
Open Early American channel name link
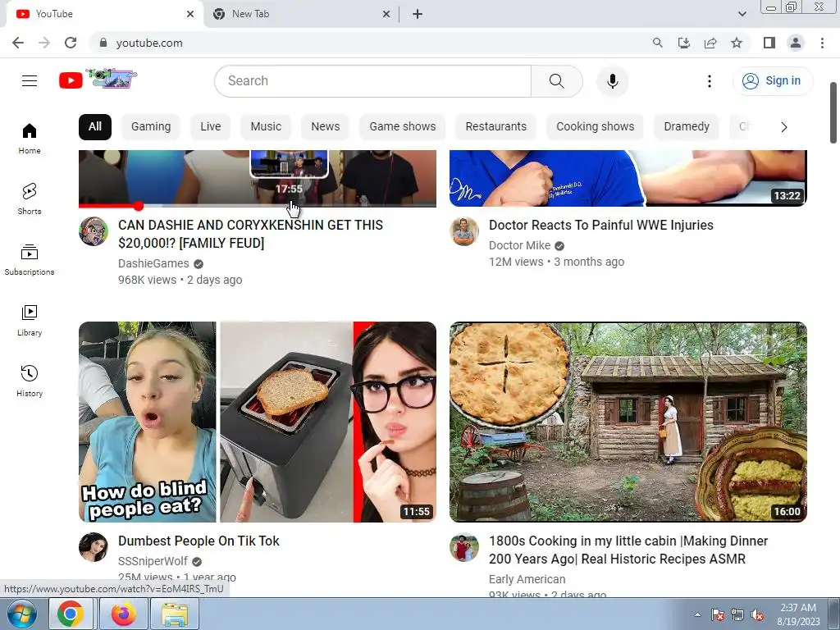pos(527,579)
